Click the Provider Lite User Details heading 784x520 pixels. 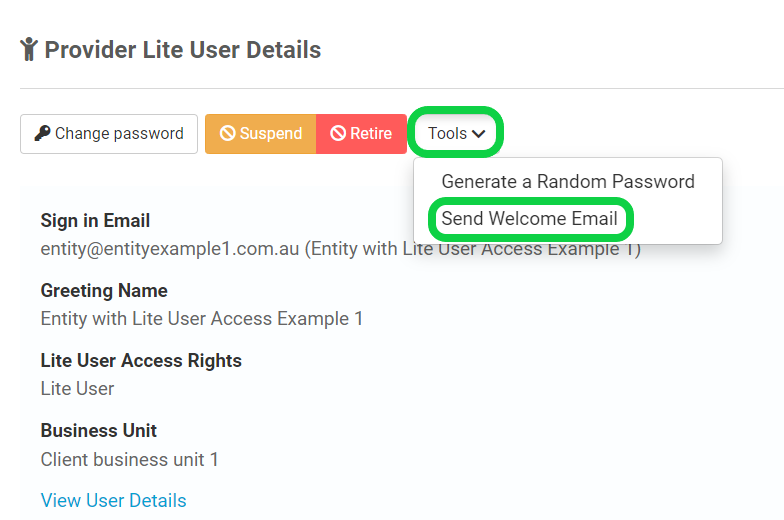coord(183,50)
